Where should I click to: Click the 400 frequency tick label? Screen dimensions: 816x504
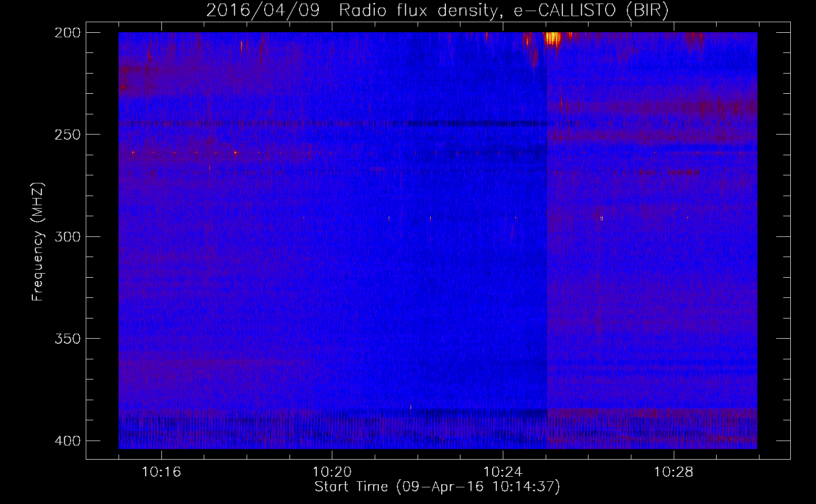click(x=67, y=440)
